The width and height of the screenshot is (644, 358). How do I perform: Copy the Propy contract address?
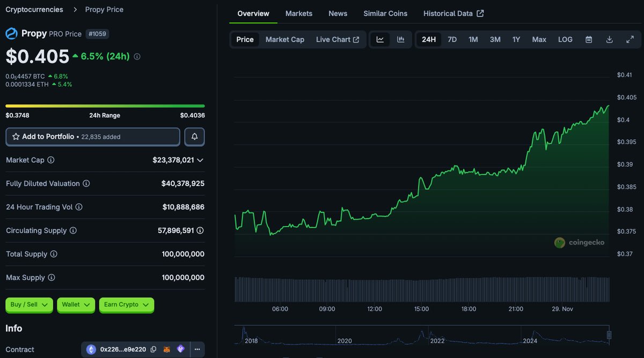point(153,349)
